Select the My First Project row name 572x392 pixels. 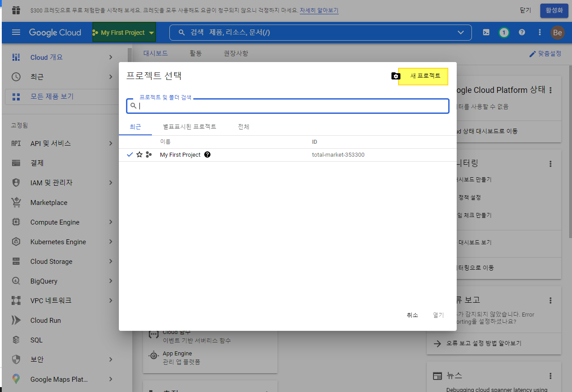pyautogui.click(x=180, y=155)
